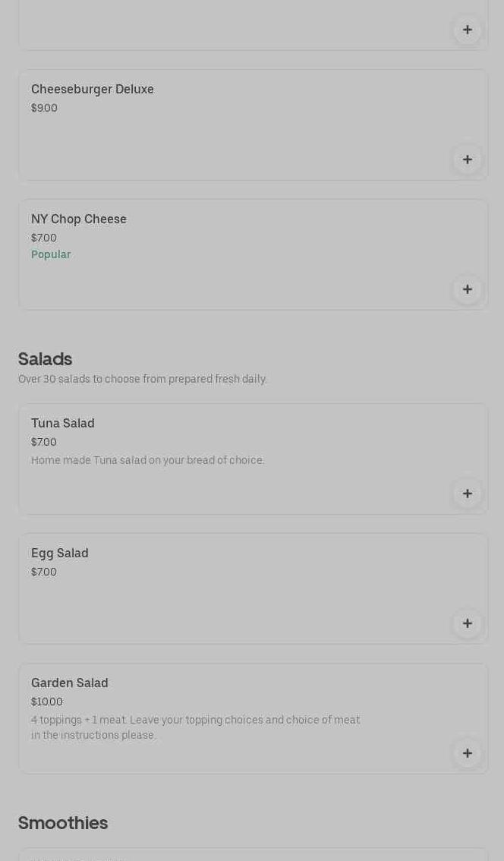Open the first card under Smoothies
The height and width of the screenshot is (861, 504).
253,854
